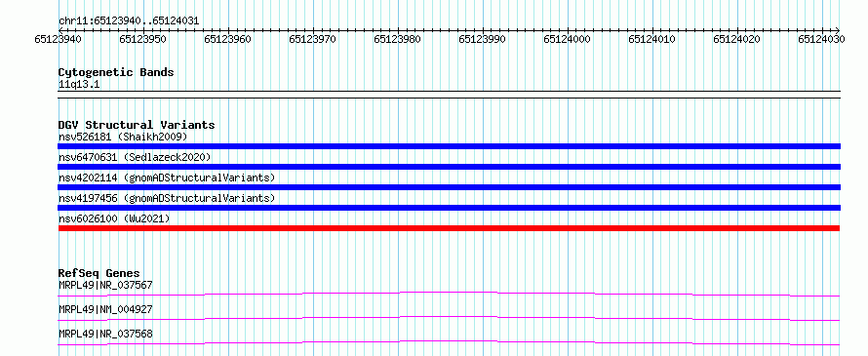Open the nsv6470631 (Sedlazeck2020) variant label
Image resolution: width=868 pixels, height=356 pixels.
135,157
